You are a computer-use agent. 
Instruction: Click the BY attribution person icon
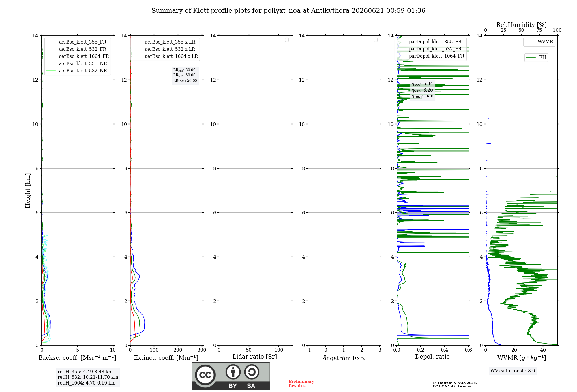233,372
